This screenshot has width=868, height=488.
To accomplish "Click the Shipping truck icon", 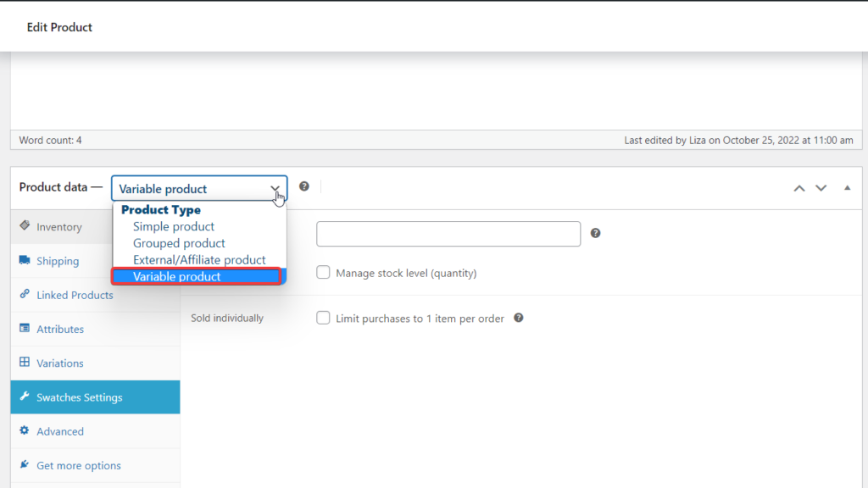I will 25,260.
